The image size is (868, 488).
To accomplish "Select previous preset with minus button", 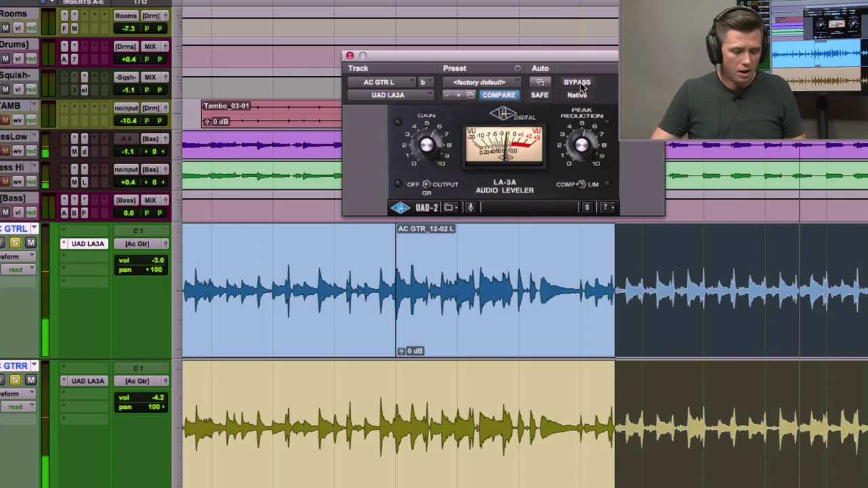I will pos(448,95).
